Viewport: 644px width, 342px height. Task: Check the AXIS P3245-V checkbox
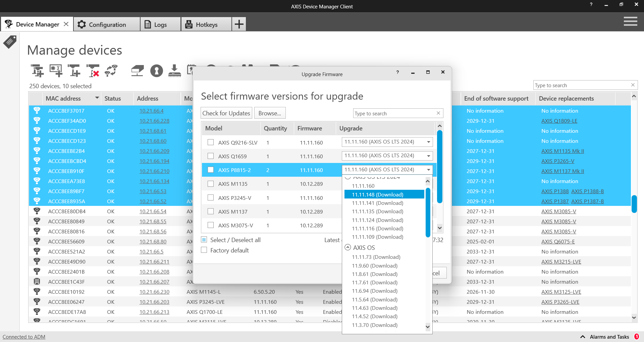point(211,197)
